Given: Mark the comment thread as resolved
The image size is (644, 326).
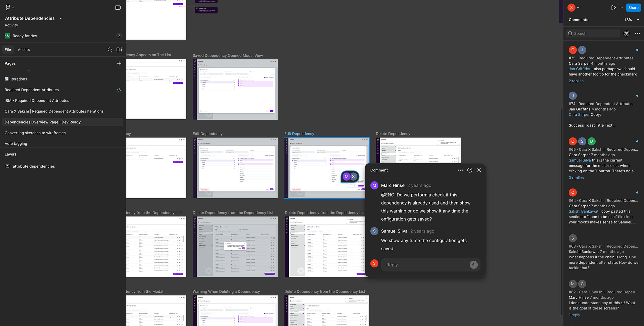Looking at the screenshot, I should coord(470,170).
